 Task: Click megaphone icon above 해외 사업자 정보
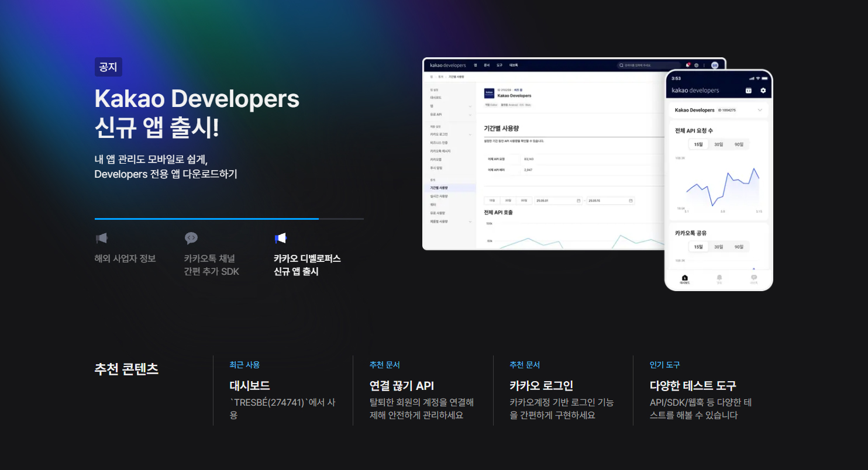pos(101,238)
